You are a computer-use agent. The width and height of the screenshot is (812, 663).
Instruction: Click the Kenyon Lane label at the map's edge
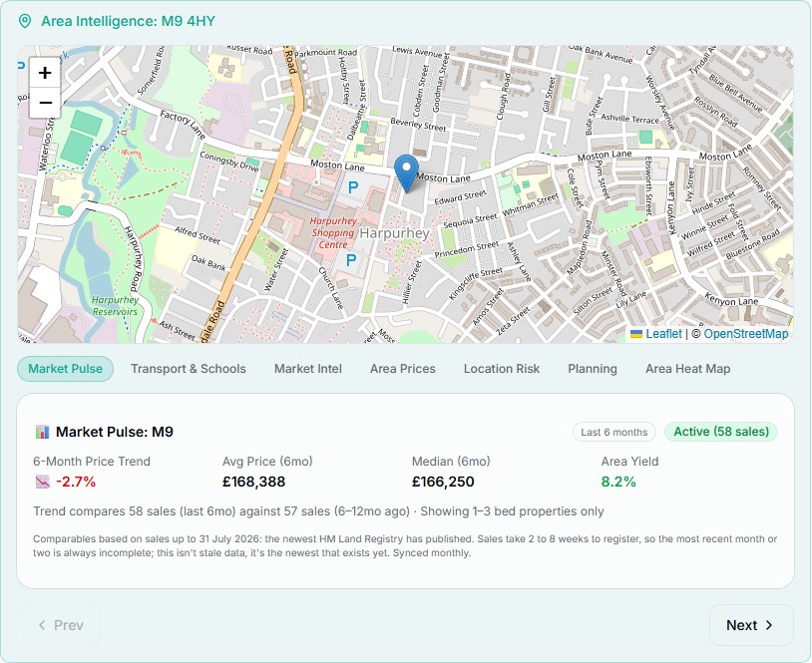coord(731,299)
